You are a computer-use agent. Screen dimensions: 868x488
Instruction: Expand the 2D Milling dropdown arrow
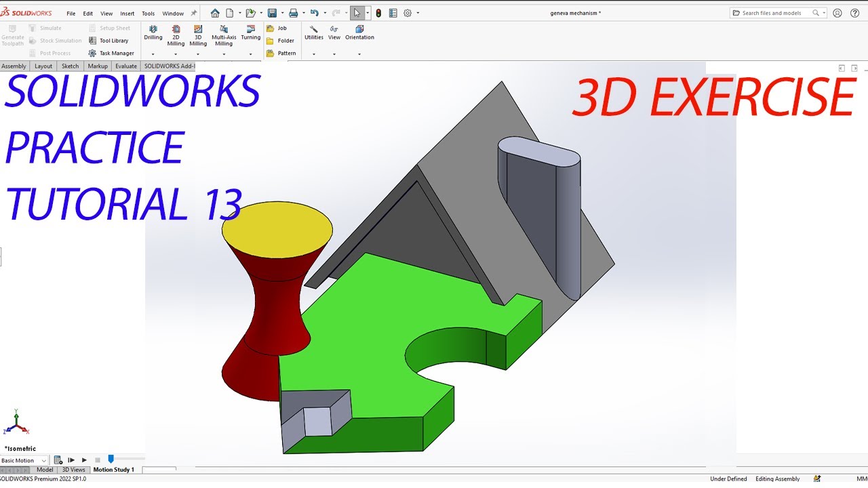[x=176, y=54]
